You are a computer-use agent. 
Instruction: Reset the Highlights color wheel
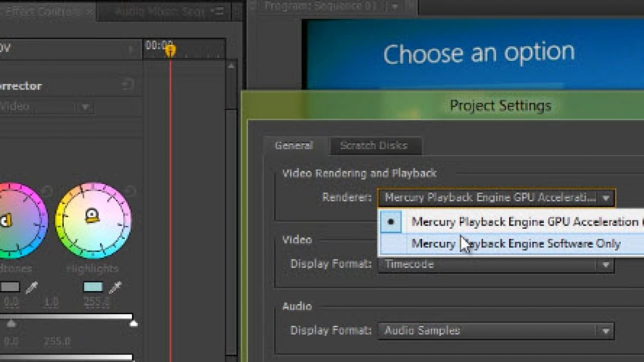130,191
